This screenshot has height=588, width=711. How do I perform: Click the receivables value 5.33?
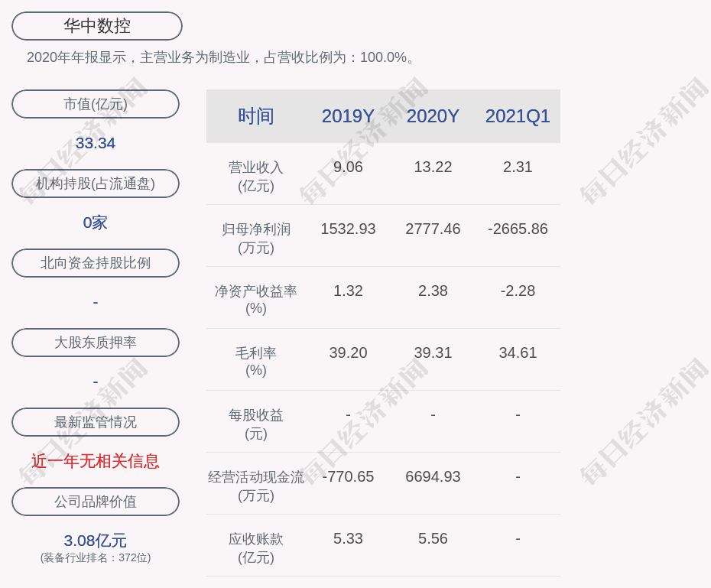coord(348,538)
